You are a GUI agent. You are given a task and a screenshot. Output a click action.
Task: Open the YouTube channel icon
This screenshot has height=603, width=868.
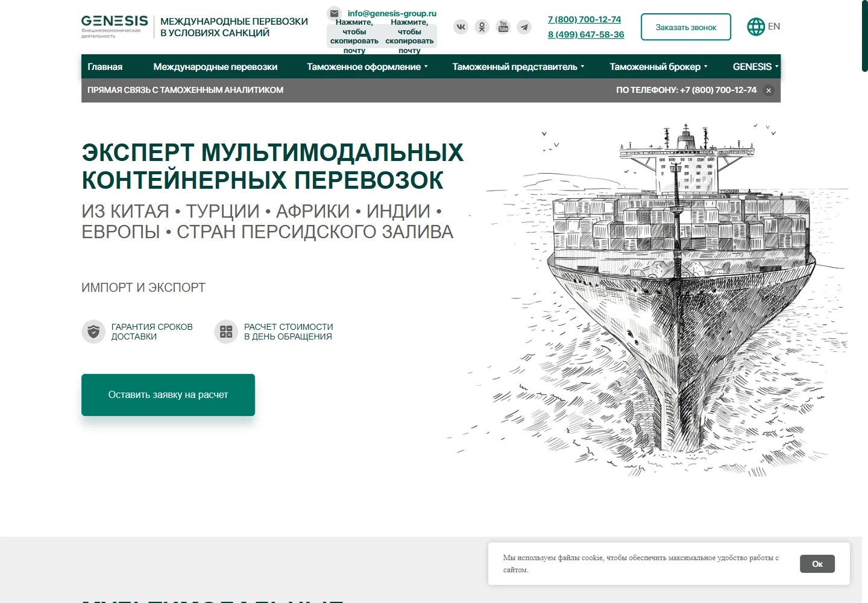pos(503,27)
